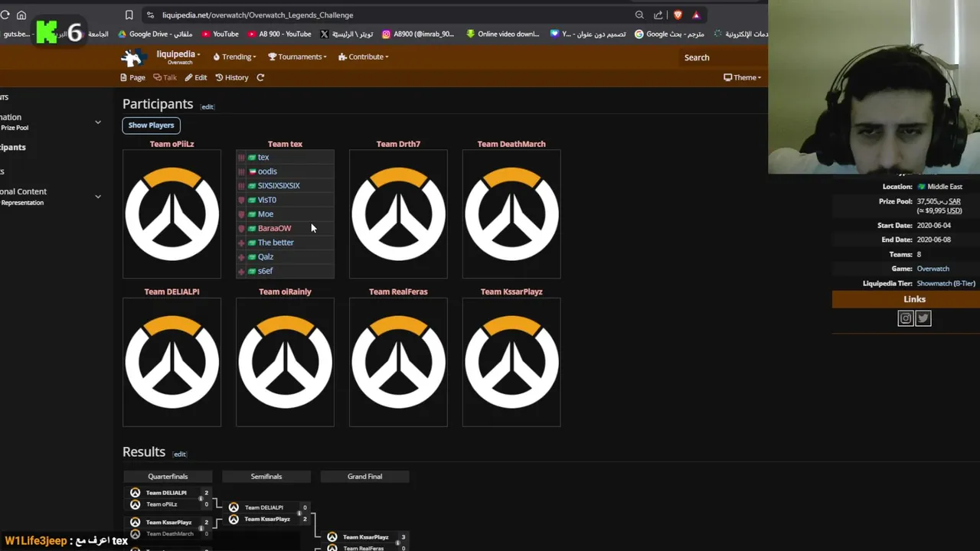Open Team oiRainly logo card
Screen dimensions: 980x551
[285, 361]
